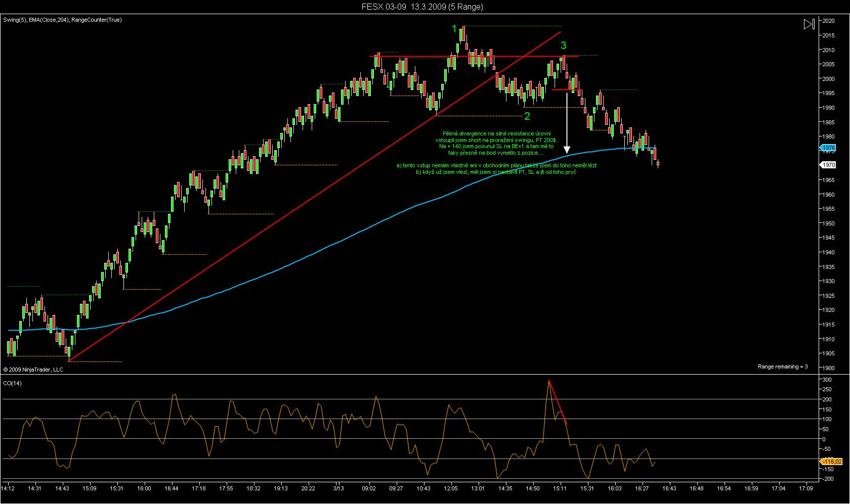850x504 pixels.
Task: Select the note starting 'Pěkná divergence'
Action: 496,143
